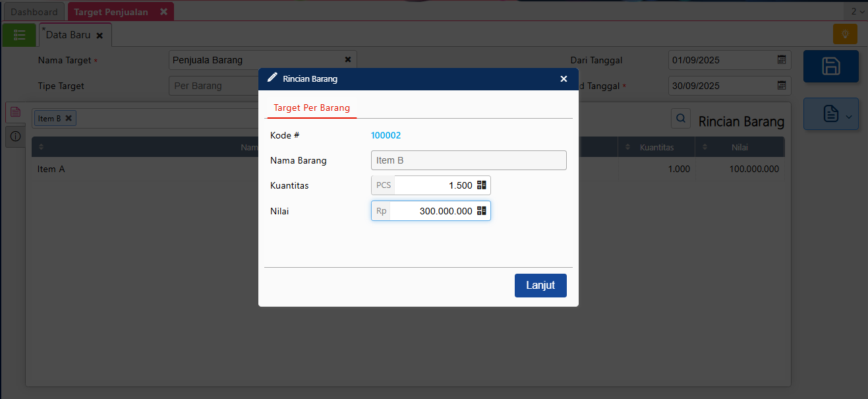Open calculator for Kuantitas field

481,185
